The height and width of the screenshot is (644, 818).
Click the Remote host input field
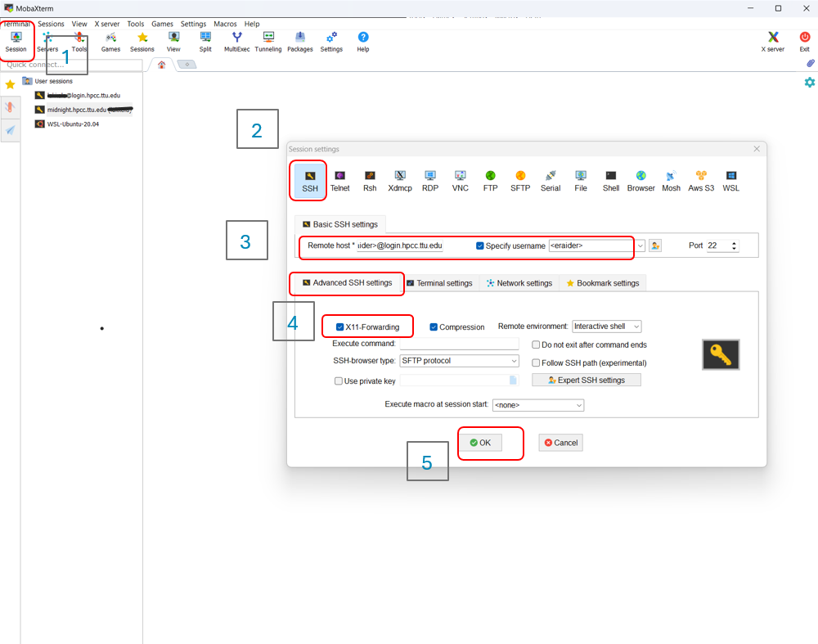click(400, 245)
